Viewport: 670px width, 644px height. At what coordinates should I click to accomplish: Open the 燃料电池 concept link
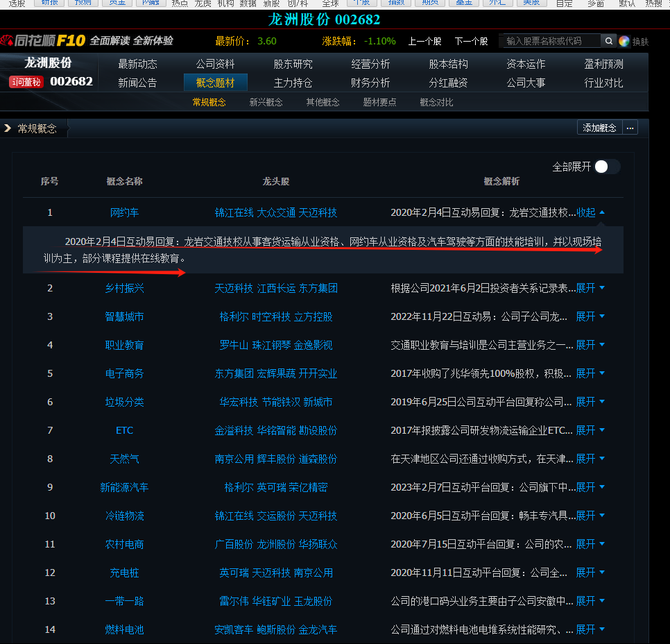tap(124, 629)
